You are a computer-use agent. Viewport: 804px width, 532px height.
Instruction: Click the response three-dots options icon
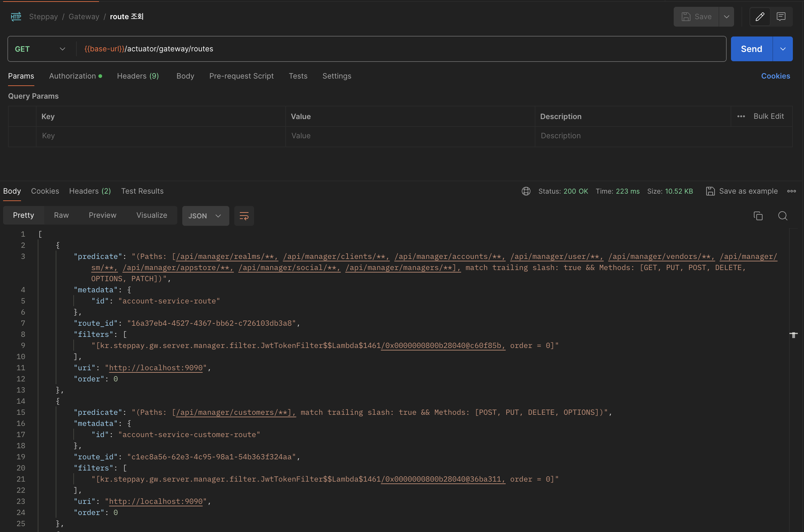tap(791, 191)
